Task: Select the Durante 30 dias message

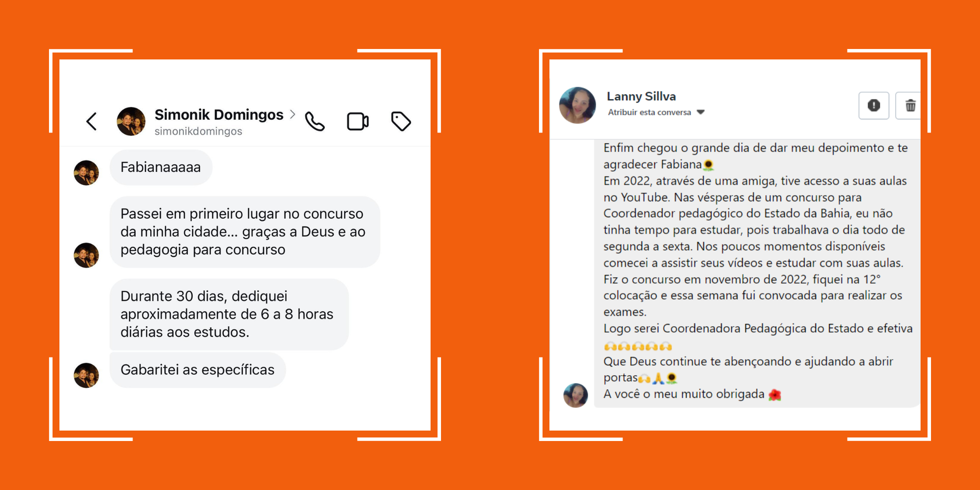Action: (x=229, y=314)
